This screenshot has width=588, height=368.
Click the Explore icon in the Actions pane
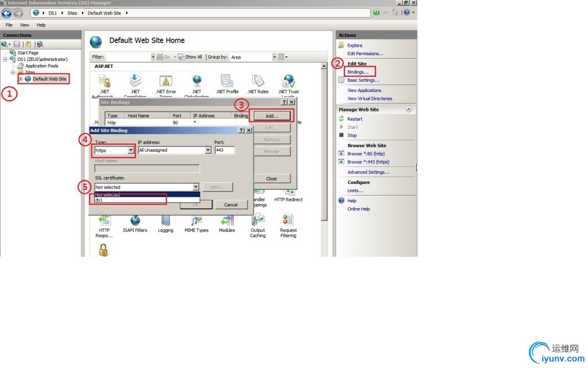coord(341,45)
